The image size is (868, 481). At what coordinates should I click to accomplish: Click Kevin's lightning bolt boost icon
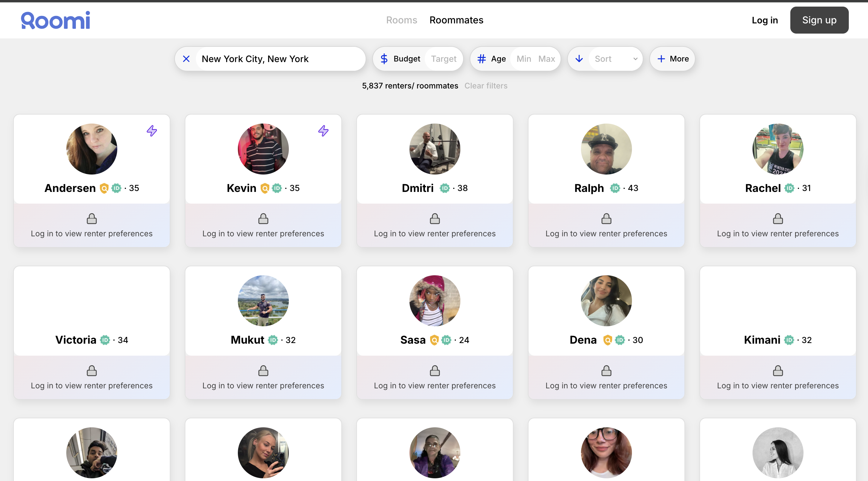pos(323,131)
